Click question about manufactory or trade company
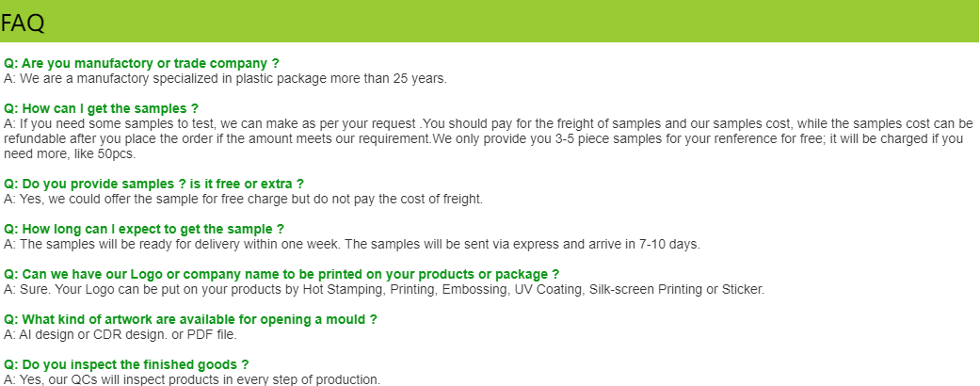 pos(141,63)
